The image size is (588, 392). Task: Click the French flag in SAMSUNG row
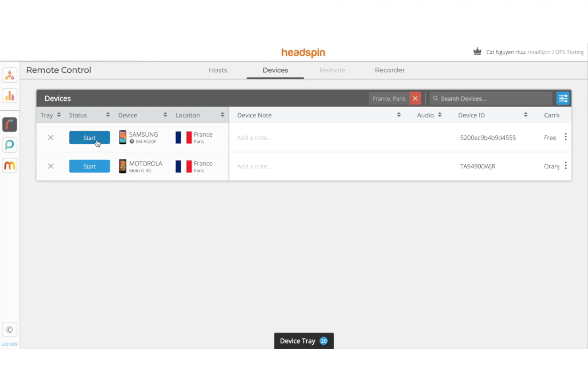coord(184,137)
